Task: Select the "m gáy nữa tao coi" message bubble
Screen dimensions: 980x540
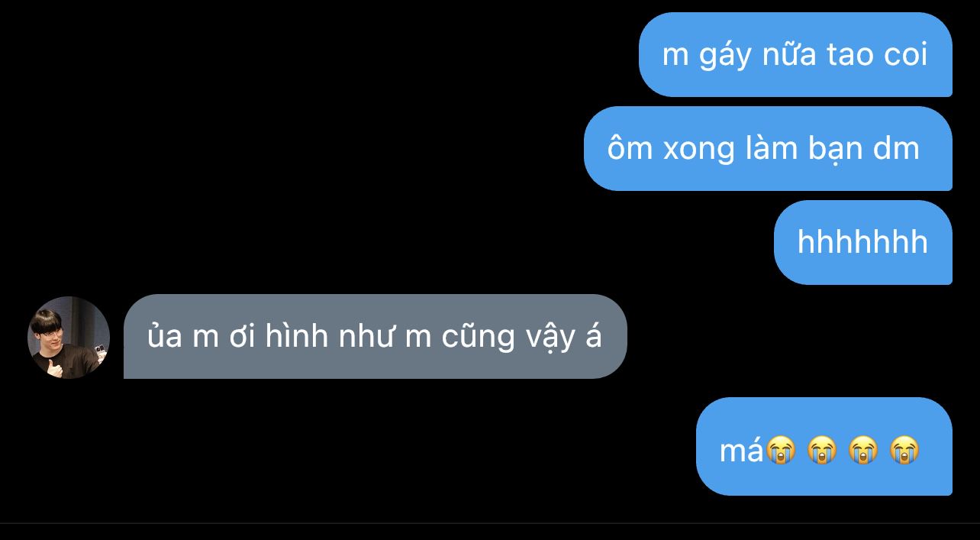Action: [795, 55]
